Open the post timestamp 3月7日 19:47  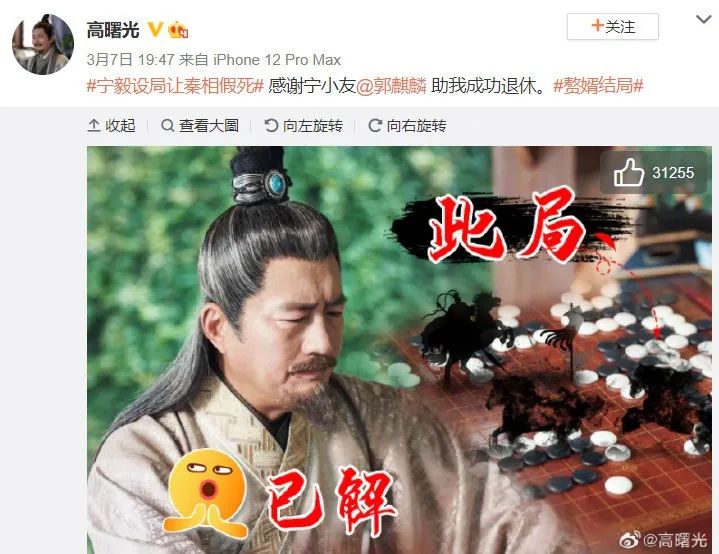pos(130,60)
